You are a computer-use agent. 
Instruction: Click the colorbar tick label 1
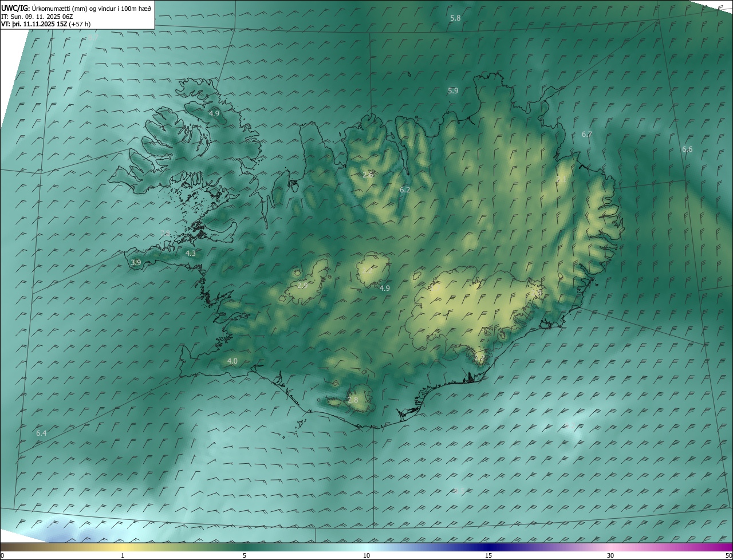point(123,556)
